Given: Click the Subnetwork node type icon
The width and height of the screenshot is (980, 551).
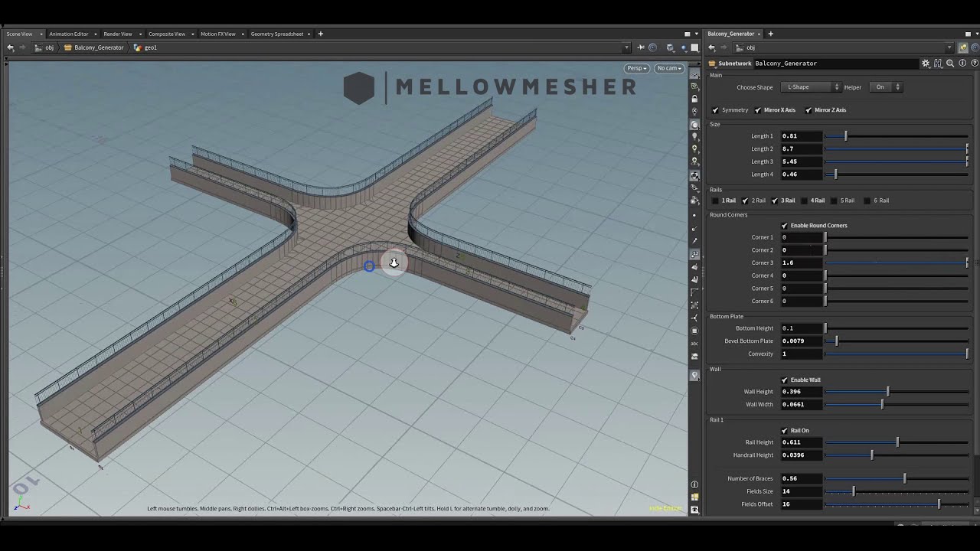Looking at the screenshot, I should click(x=712, y=64).
